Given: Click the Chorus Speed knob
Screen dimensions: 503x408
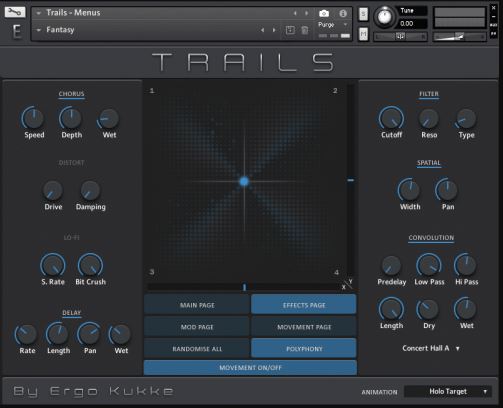Looking at the screenshot, I should (x=34, y=118).
